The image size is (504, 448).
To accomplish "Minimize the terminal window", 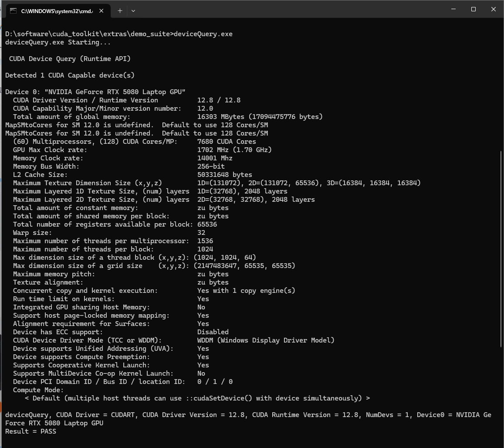I will [x=453, y=9].
